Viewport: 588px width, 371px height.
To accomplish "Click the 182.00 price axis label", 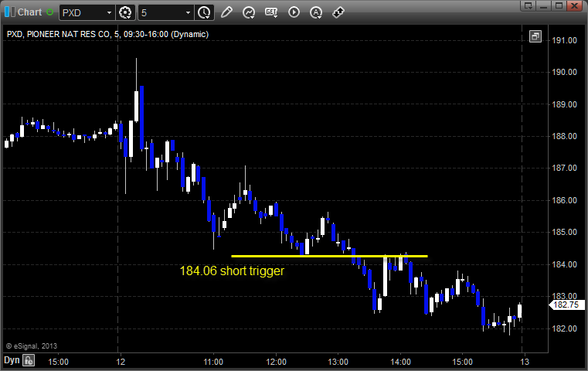I will (564, 328).
